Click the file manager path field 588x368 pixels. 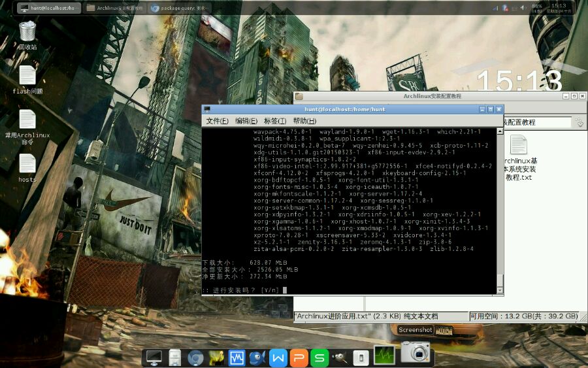click(537, 122)
